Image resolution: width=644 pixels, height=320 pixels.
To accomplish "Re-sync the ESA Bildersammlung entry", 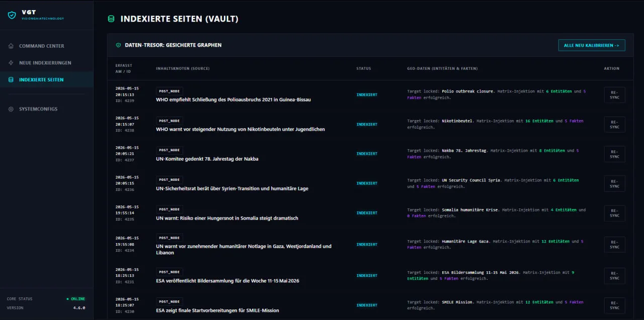I will [614, 275].
